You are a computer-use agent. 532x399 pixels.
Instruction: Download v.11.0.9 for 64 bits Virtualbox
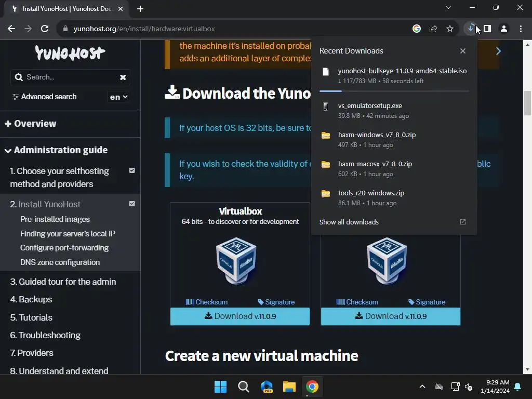(x=240, y=316)
